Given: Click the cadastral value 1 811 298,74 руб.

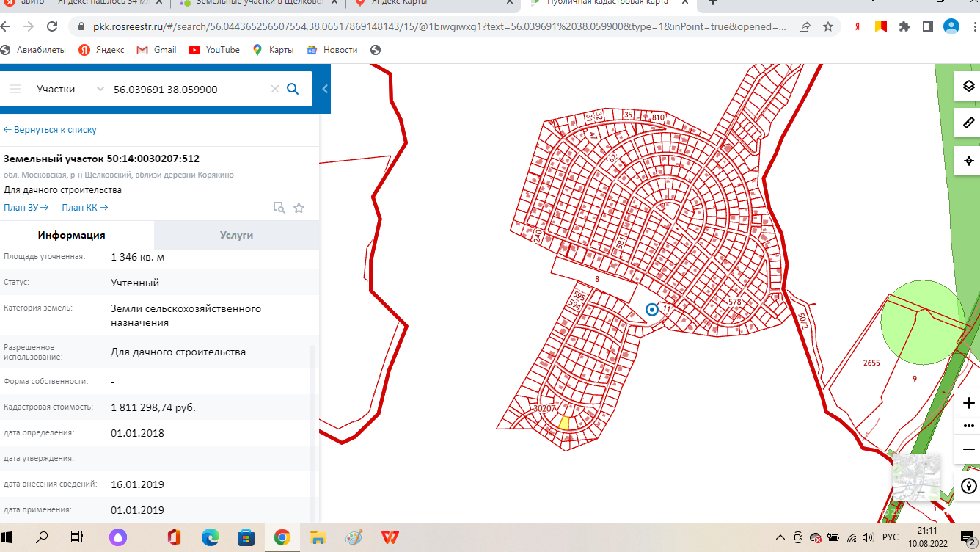Looking at the screenshot, I should tap(153, 407).
